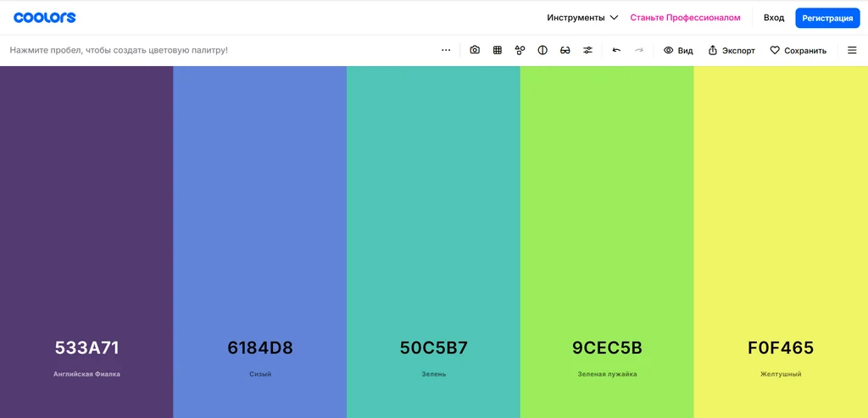The height and width of the screenshot is (418, 868).
Task: Open the palette visualizer shapes icon
Action: [x=520, y=50]
